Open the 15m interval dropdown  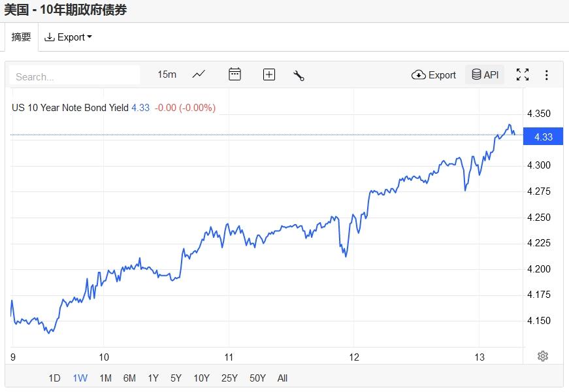point(167,74)
